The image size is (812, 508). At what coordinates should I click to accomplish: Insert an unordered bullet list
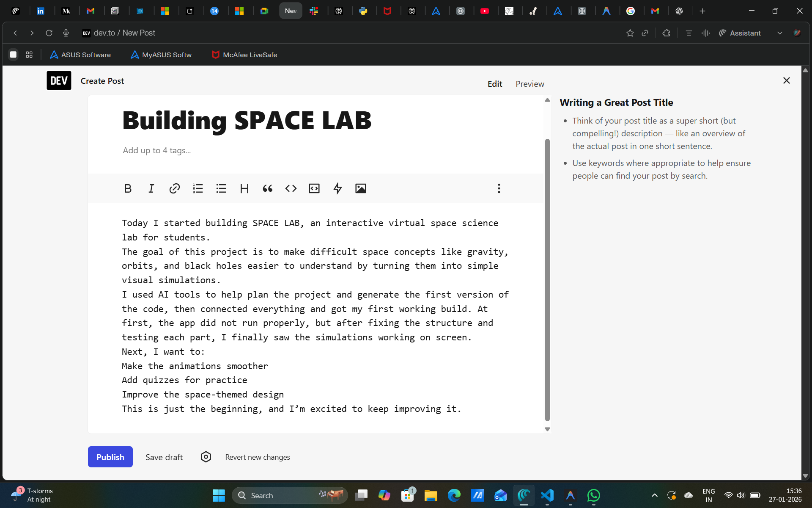pos(221,188)
